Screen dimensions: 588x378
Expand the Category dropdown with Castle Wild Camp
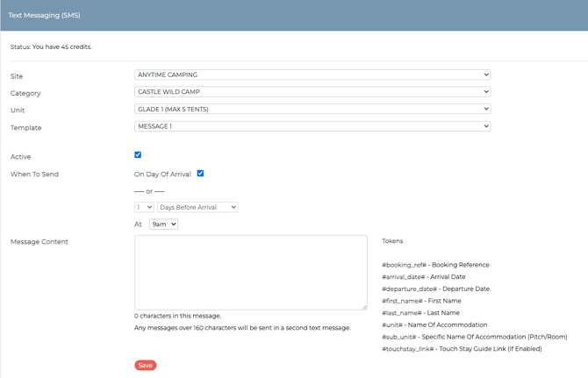(x=312, y=92)
